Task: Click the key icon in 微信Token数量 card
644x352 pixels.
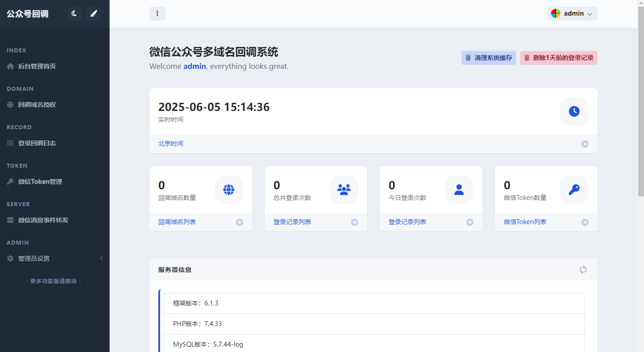Action: (574, 190)
